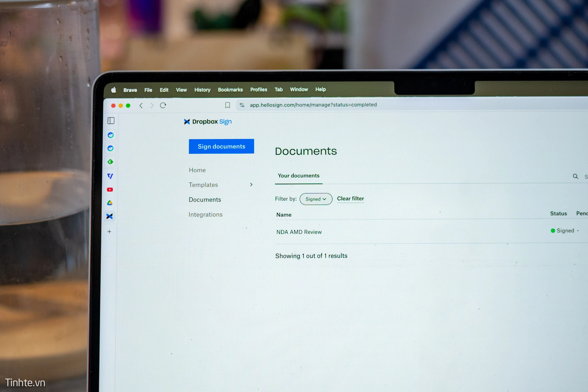Open the NDA AMD Review document
Screen dimensions: 588x392
pos(299,232)
